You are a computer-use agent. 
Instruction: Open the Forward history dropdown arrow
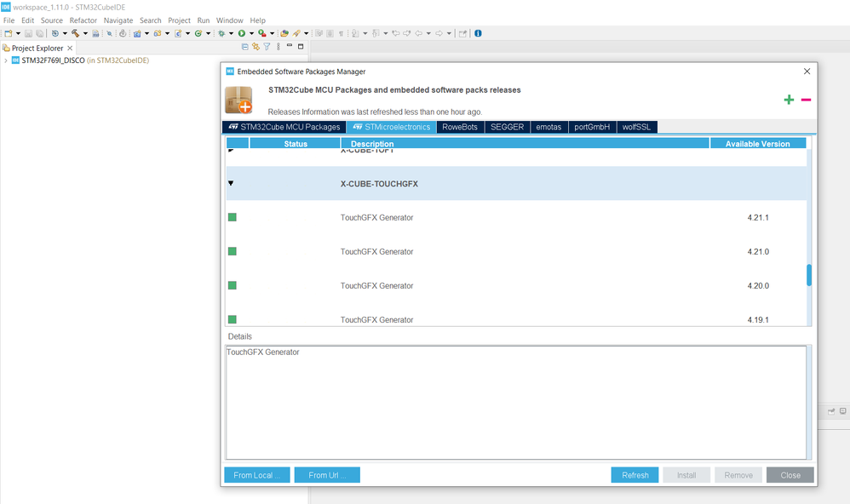pos(449,33)
